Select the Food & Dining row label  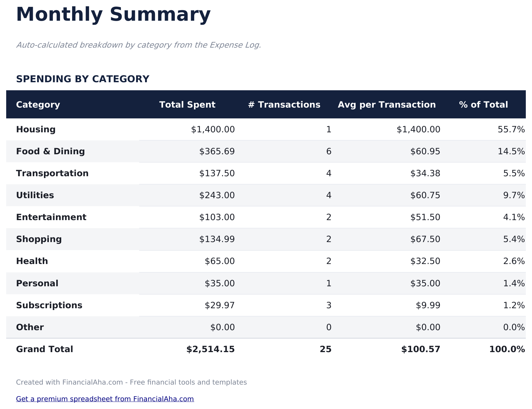(x=50, y=151)
